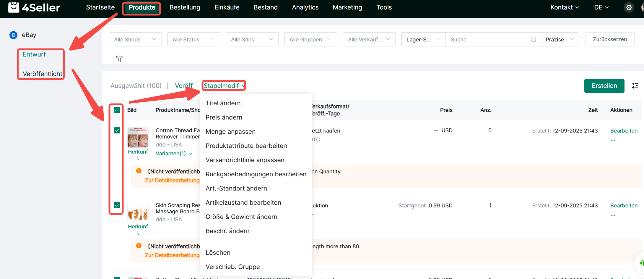The width and height of the screenshot is (644, 279).
Task: Click the Cotton Thread product thumbnail
Action: coord(138,138)
